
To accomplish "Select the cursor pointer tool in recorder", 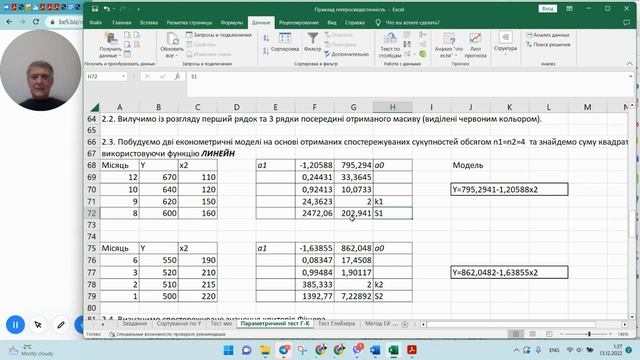I will 38,325.
